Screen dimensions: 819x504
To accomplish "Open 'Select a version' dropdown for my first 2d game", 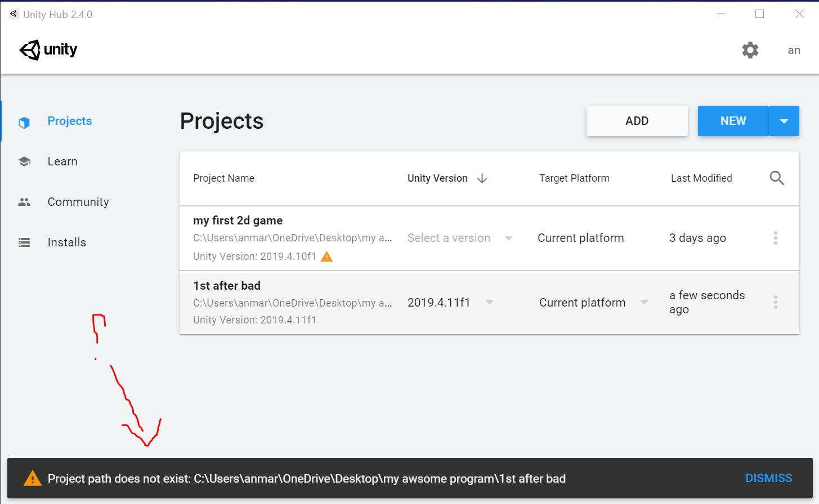I will (460, 238).
